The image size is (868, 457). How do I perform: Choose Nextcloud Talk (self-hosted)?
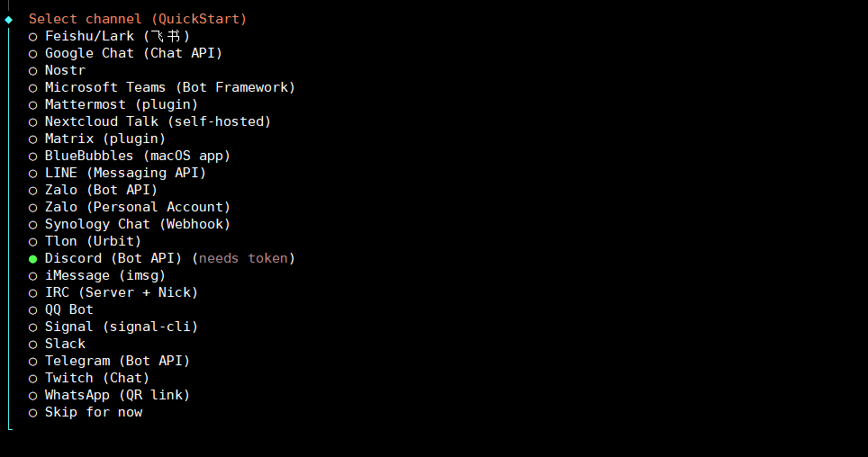(158, 121)
